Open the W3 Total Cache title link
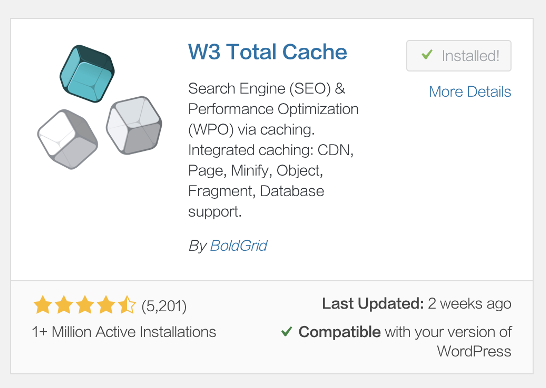The image size is (546, 388). pyautogui.click(x=267, y=52)
